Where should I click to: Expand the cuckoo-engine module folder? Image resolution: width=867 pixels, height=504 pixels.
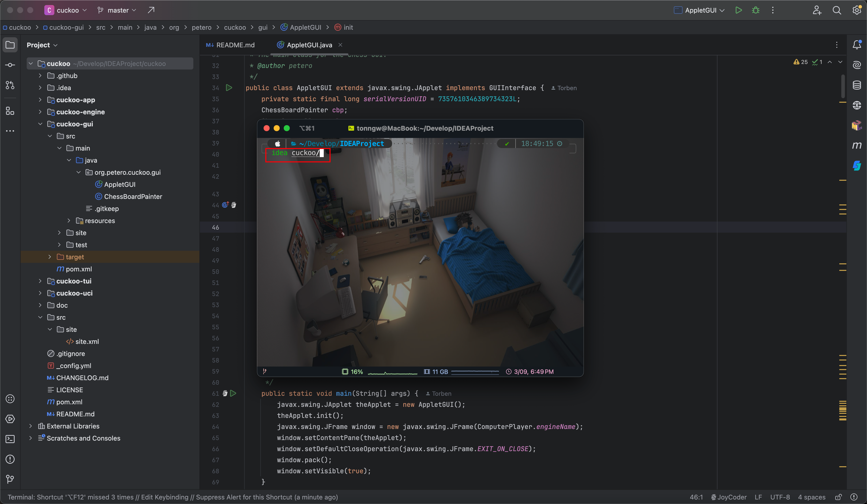[x=40, y=112]
